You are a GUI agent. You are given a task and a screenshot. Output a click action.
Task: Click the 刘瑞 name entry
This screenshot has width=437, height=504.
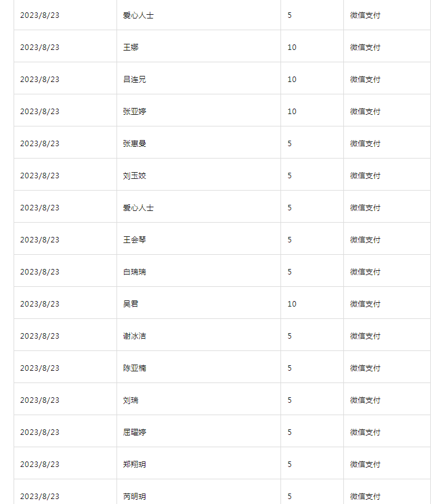click(x=131, y=400)
